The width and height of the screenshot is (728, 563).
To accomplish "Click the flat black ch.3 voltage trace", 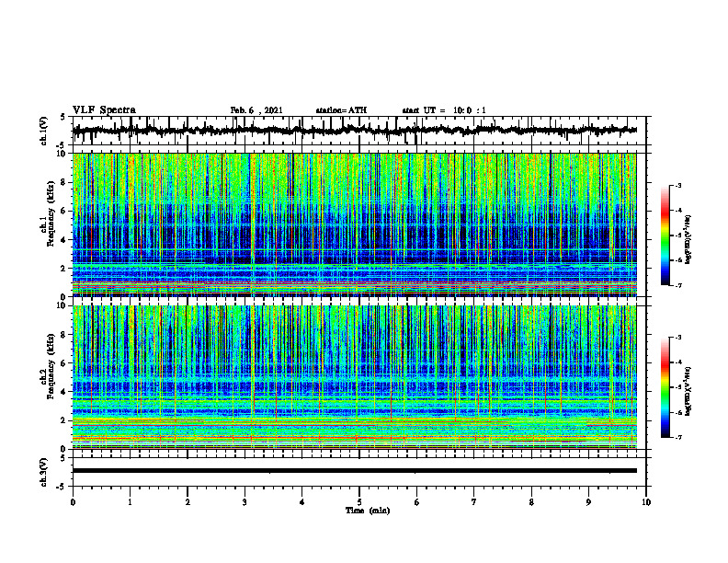I will (x=354, y=471).
